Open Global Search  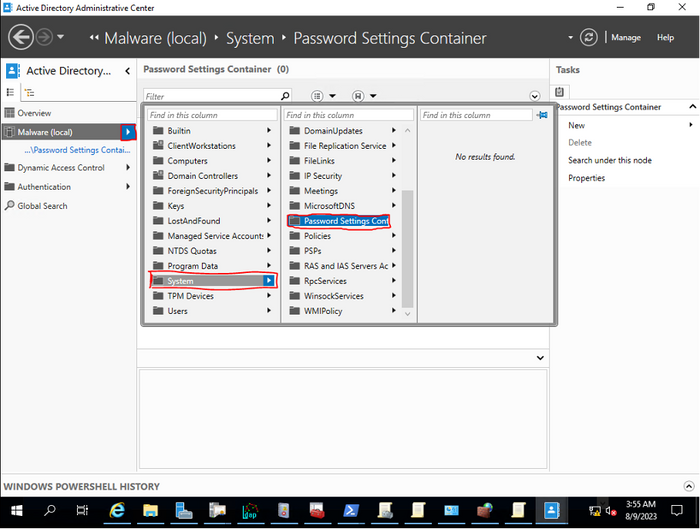pos(42,206)
